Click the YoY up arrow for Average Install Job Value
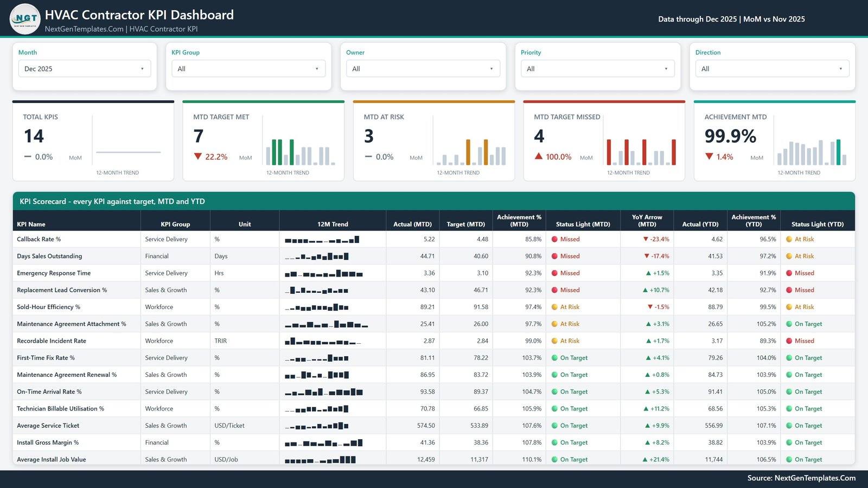 pyautogui.click(x=645, y=460)
